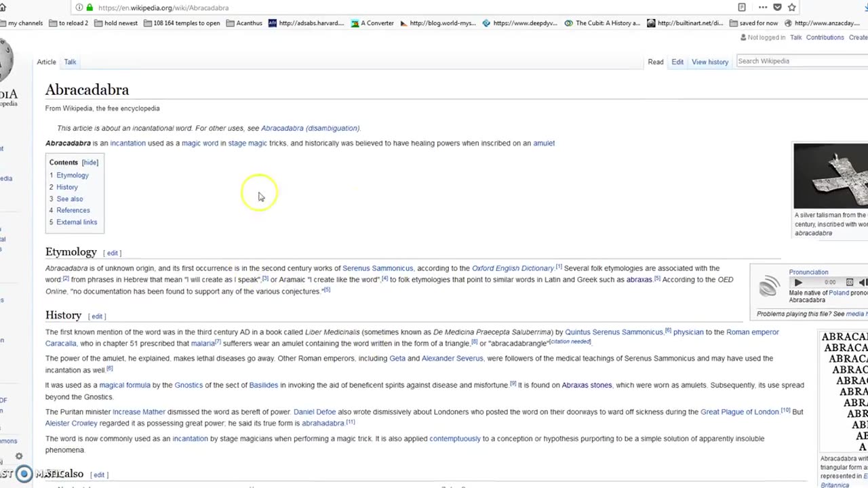Open Increase Mather link

139,412
